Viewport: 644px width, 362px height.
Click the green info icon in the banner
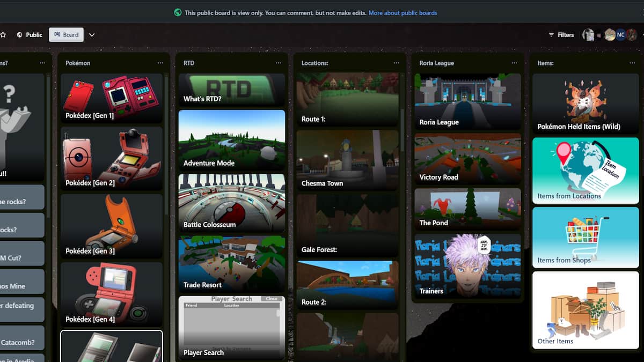coord(178,12)
